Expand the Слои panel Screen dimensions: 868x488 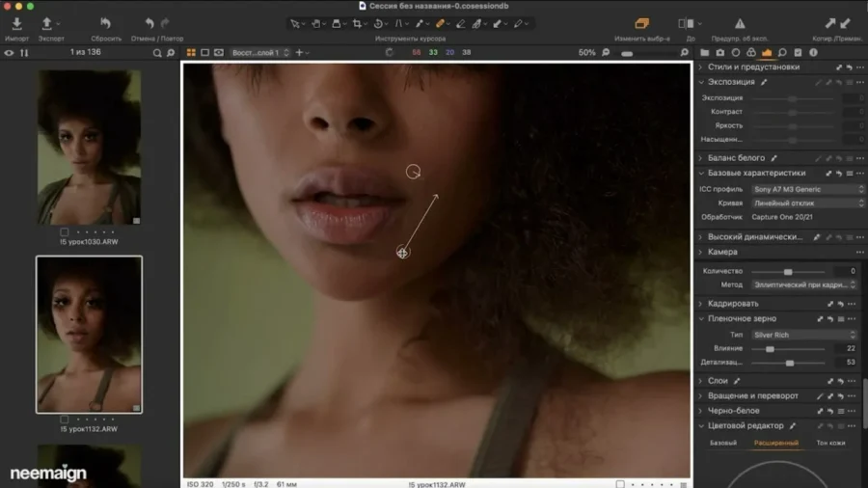[701, 381]
